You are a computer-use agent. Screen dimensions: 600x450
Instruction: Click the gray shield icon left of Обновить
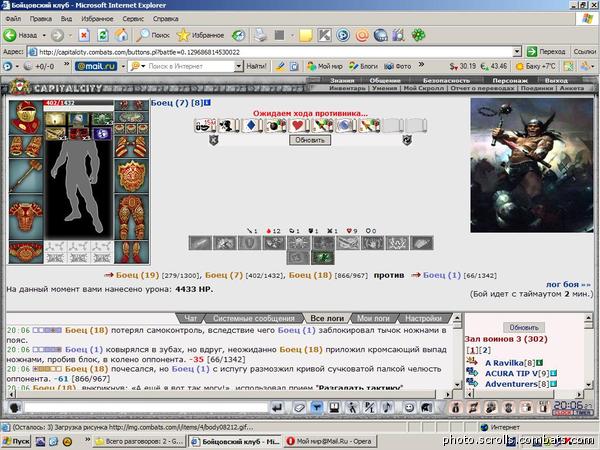[214, 140]
